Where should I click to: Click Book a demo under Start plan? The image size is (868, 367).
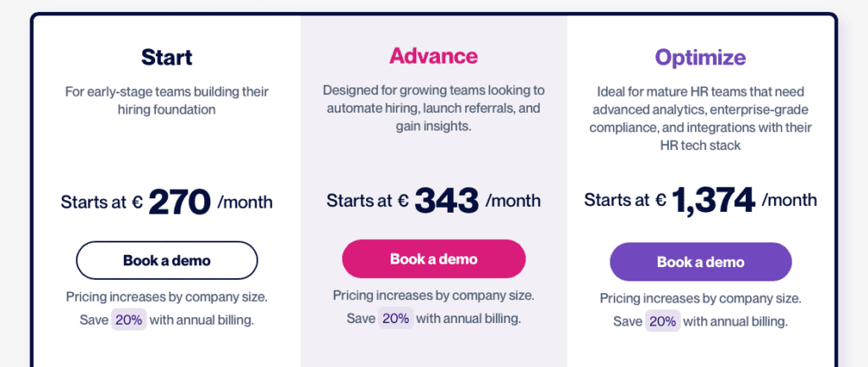coord(167,260)
